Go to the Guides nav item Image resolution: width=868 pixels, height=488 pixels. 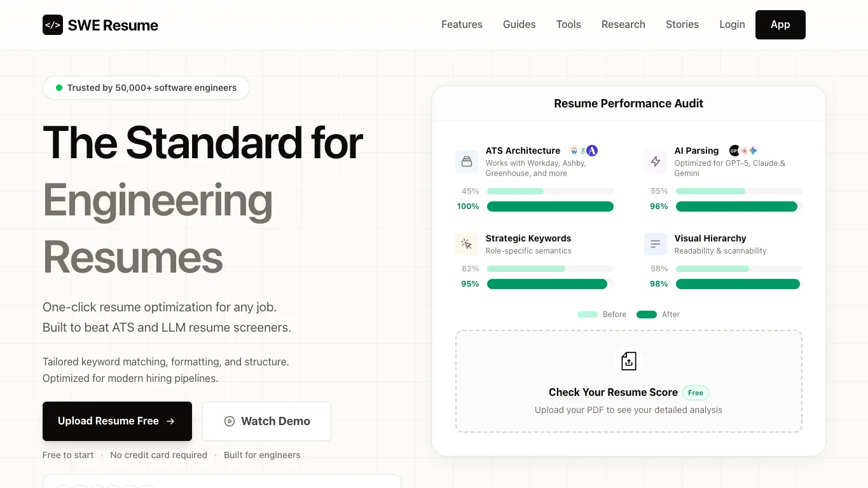click(x=519, y=24)
